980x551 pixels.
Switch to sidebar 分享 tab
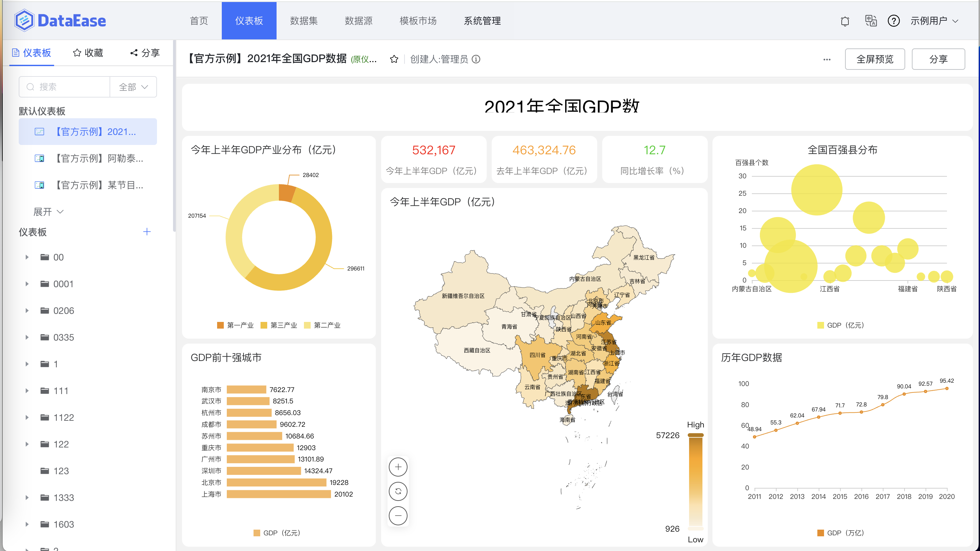point(145,53)
